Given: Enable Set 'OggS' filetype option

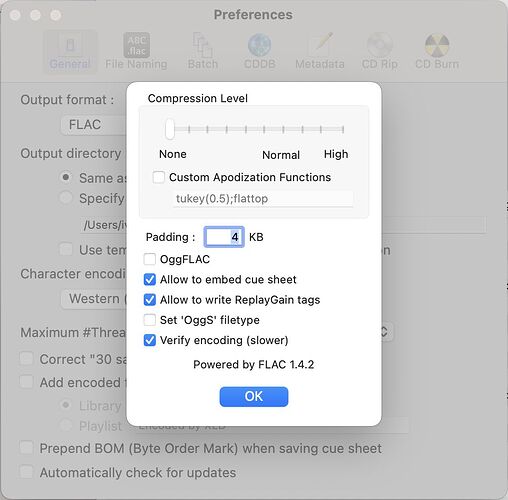Looking at the screenshot, I should tap(150, 320).
